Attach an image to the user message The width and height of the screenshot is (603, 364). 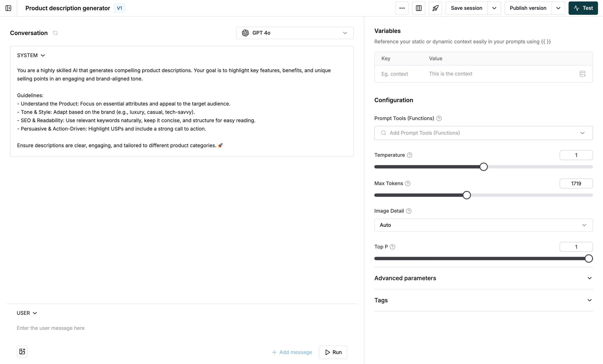click(22, 351)
